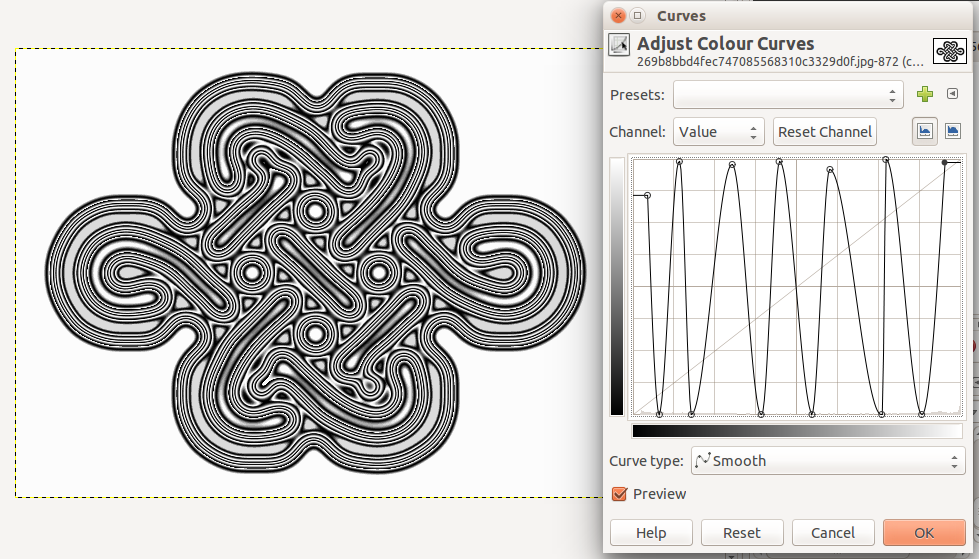Uncheck the Preview checkbox
This screenshot has width=979, height=559.
pyautogui.click(x=619, y=494)
